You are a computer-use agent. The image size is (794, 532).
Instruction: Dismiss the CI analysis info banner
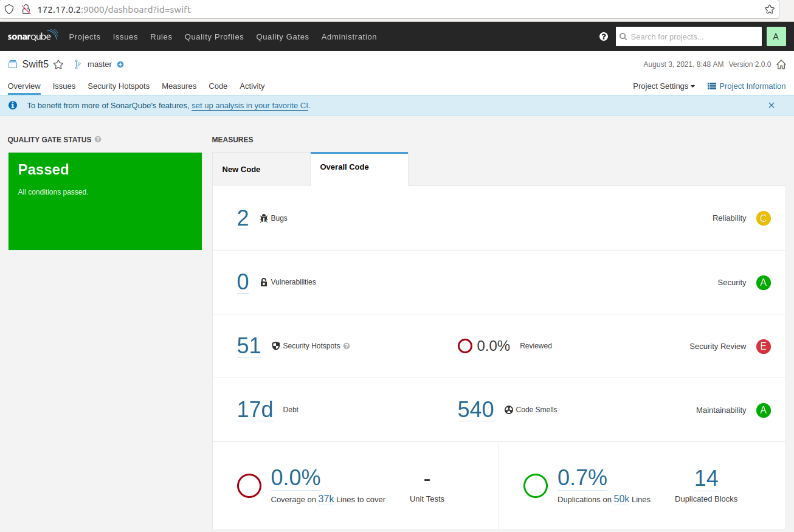771,105
